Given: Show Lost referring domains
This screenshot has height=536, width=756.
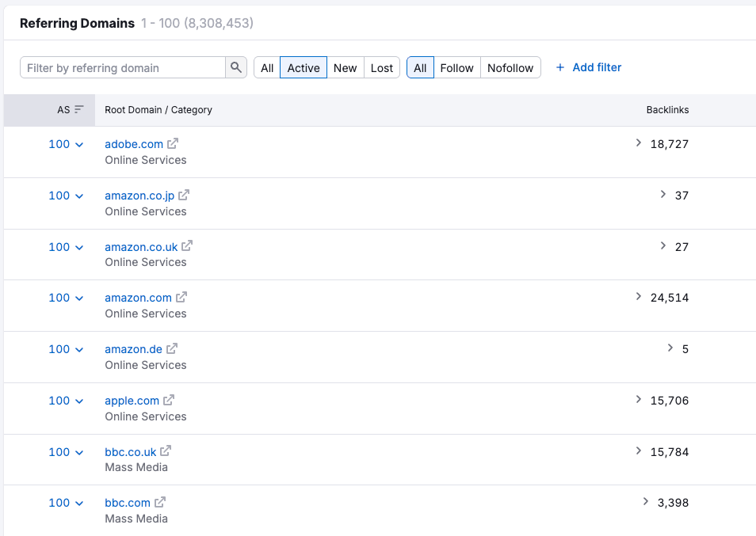Looking at the screenshot, I should click(381, 68).
